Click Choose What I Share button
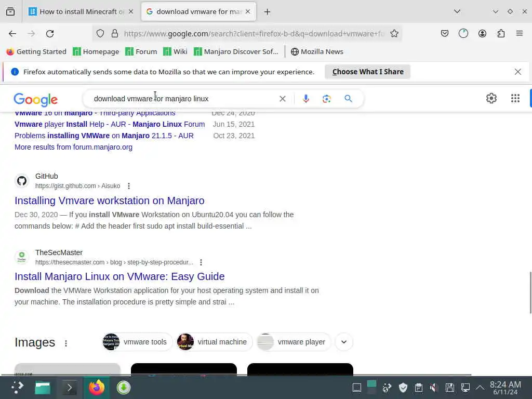This screenshot has width=532, height=399. 367,72
